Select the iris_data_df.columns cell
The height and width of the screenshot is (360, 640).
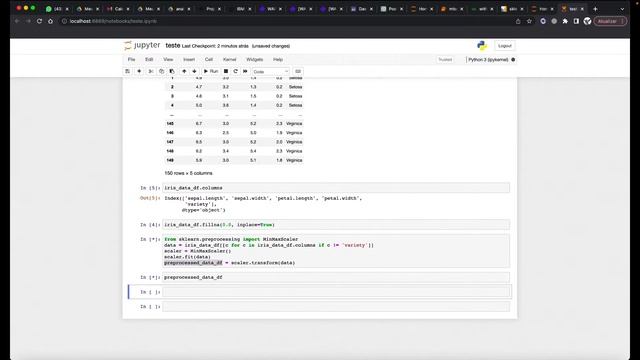tap(336, 188)
